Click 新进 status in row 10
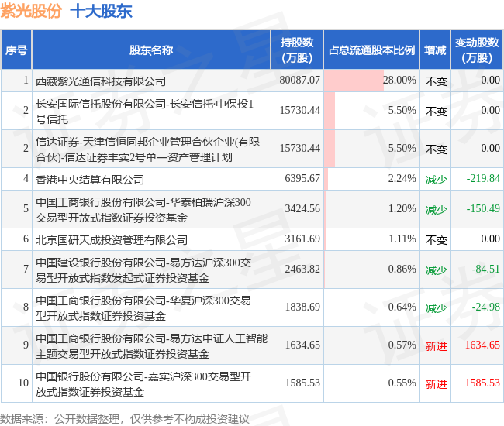Screen dimensions: 504x426 [x=437, y=384]
